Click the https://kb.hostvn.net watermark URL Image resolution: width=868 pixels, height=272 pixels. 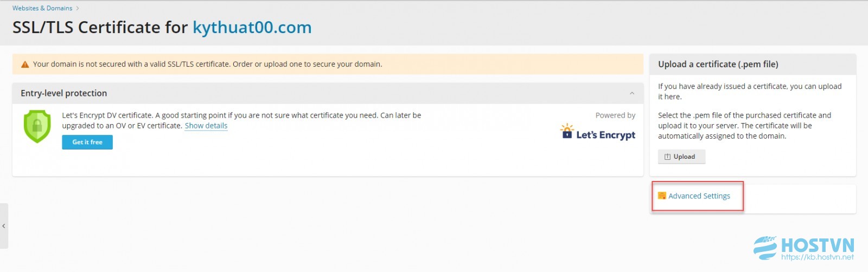[x=818, y=257]
